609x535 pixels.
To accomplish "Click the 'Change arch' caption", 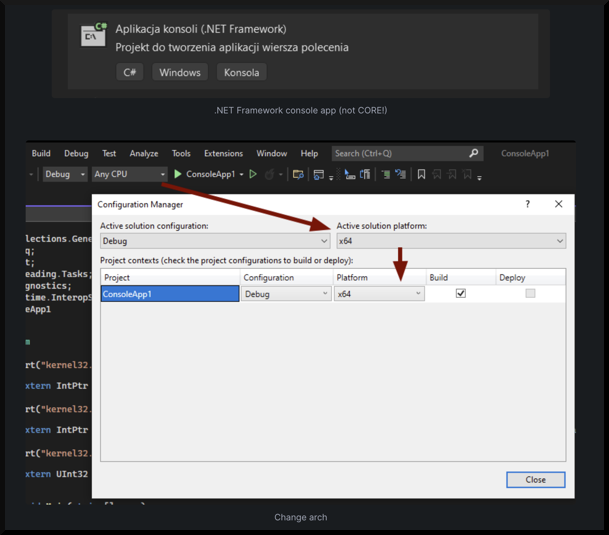I will pos(301,517).
